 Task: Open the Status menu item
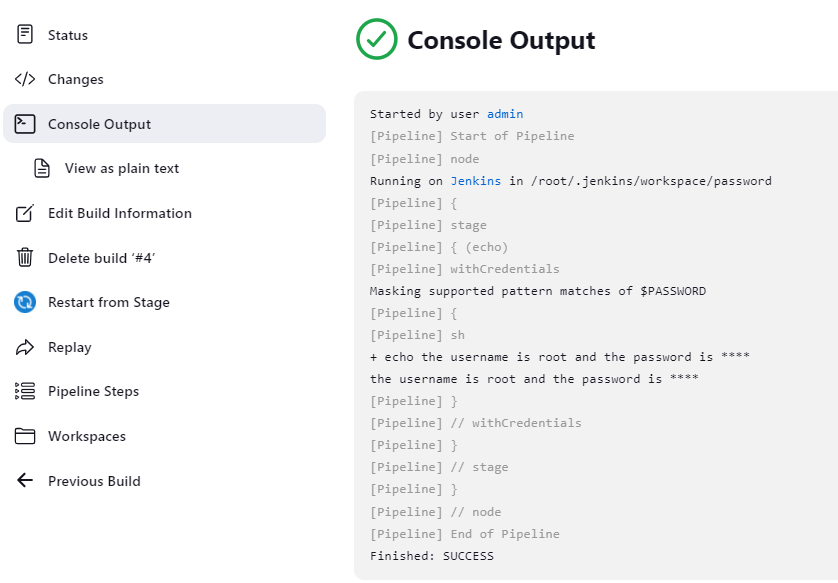pyautogui.click(x=68, y=35)
